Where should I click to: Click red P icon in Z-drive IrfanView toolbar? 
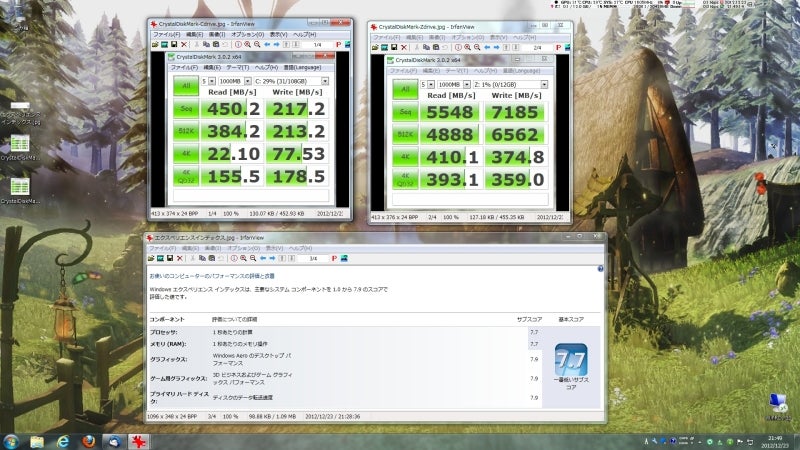[x=558, y=47]
